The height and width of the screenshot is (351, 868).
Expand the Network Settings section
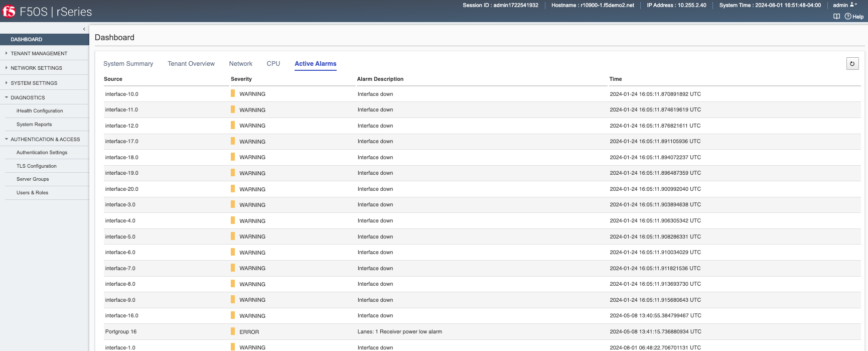coord(36,68)
